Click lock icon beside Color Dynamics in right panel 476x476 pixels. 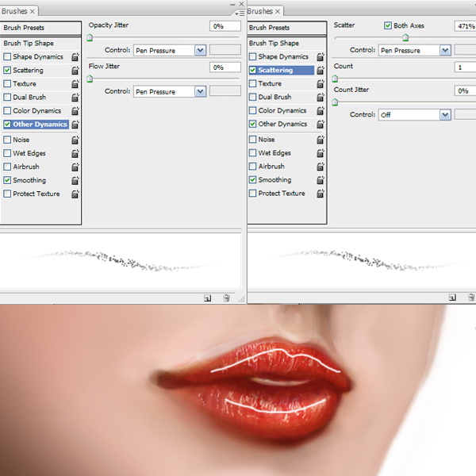pos(321,110)
